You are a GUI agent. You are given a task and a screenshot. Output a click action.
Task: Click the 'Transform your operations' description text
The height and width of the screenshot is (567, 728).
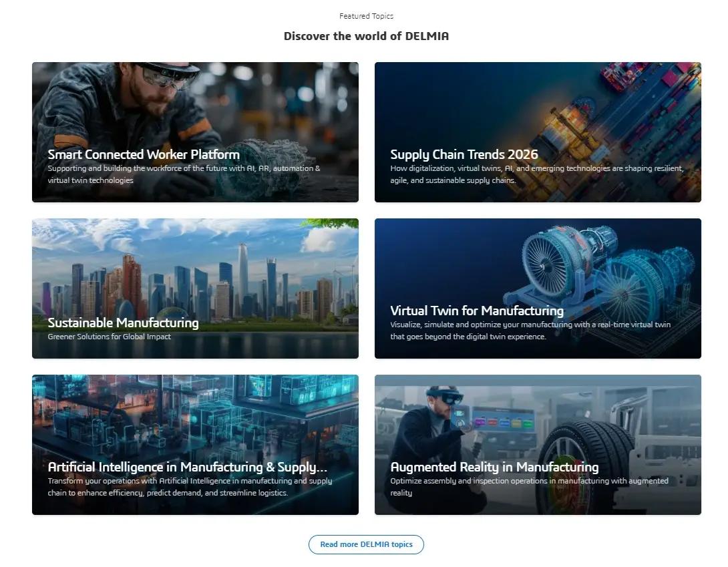coord(190,487)
